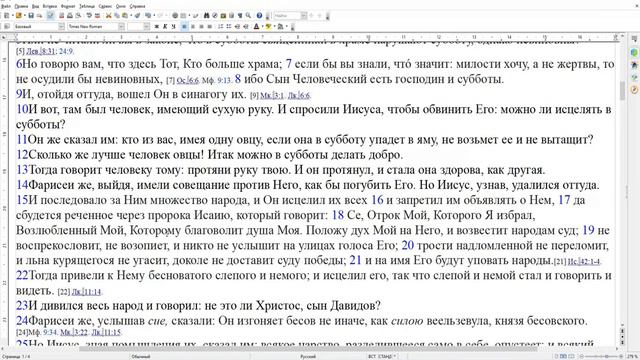Click the Print toolbar icon
640x360 pixels.
point(70,16)
